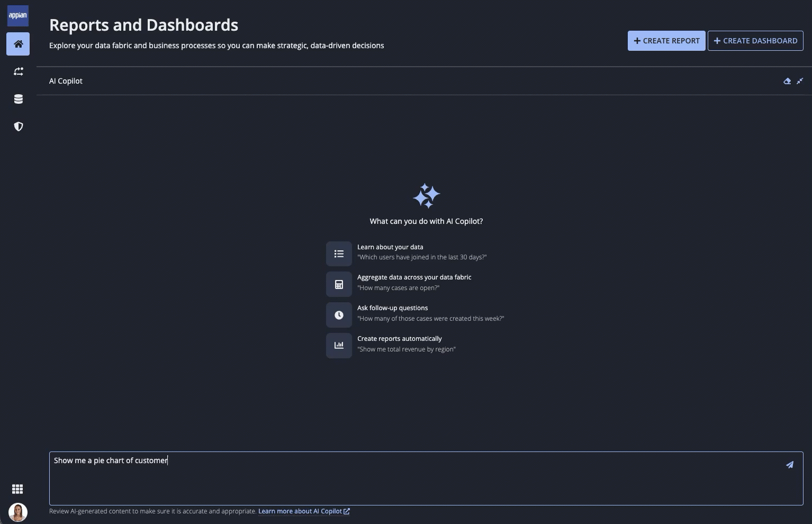Click the Reports and Dashboards heading
The image size is (812, 524).
coord(144,25)
